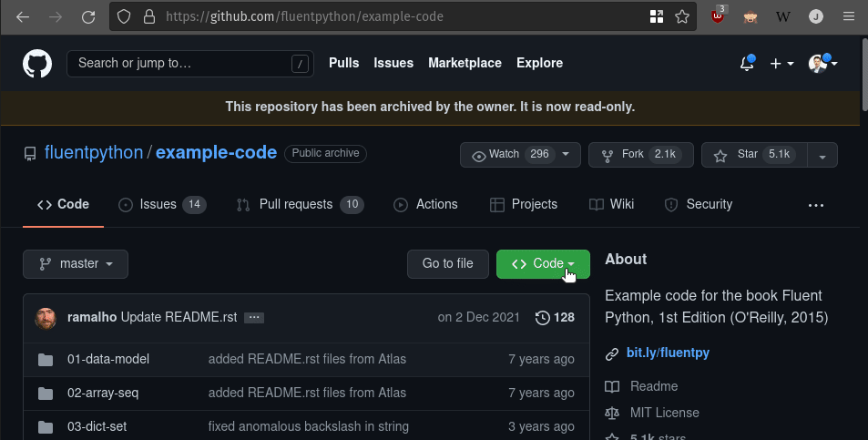This screenshot has width=868, height=440.
Task: Reload the page with the refresh icon
Action: (88, 16)
